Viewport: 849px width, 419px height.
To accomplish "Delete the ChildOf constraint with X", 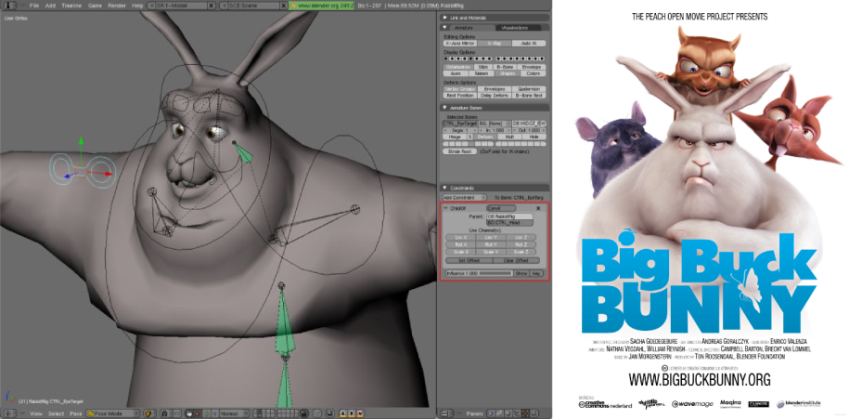I will pos(538,208).
